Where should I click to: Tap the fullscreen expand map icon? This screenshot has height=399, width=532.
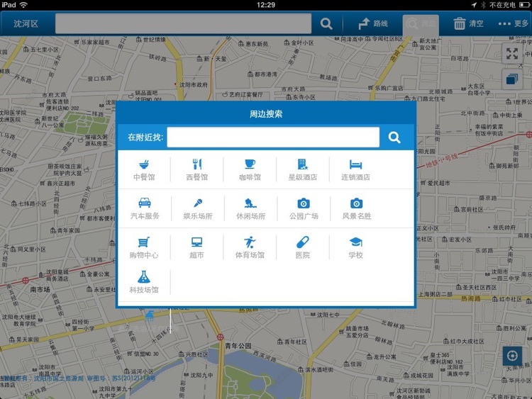point(512,54)
